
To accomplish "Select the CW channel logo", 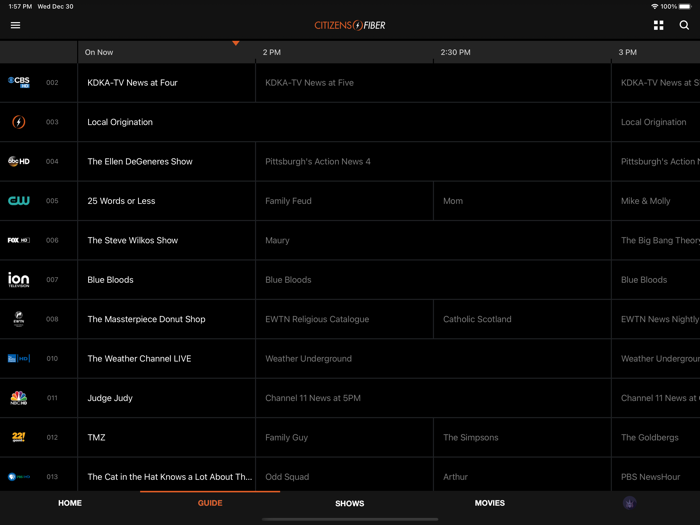I will [19, 200].
